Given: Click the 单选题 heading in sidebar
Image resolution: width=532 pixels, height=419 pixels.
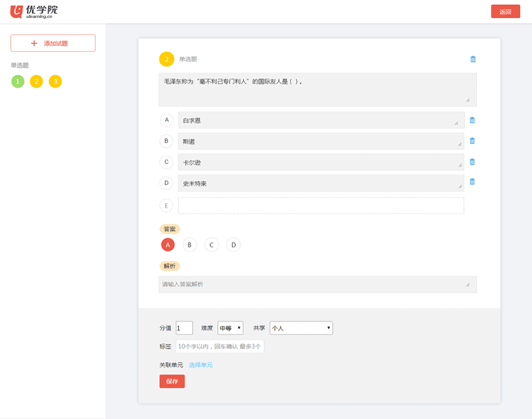Looking at the screenshot, I should [19, 66].
